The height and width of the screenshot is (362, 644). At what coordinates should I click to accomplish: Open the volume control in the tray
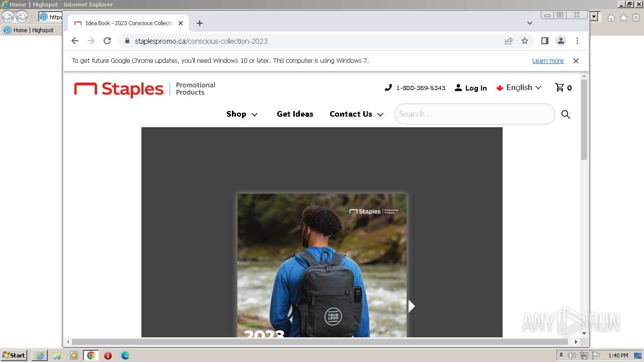(x=572, y=355)
